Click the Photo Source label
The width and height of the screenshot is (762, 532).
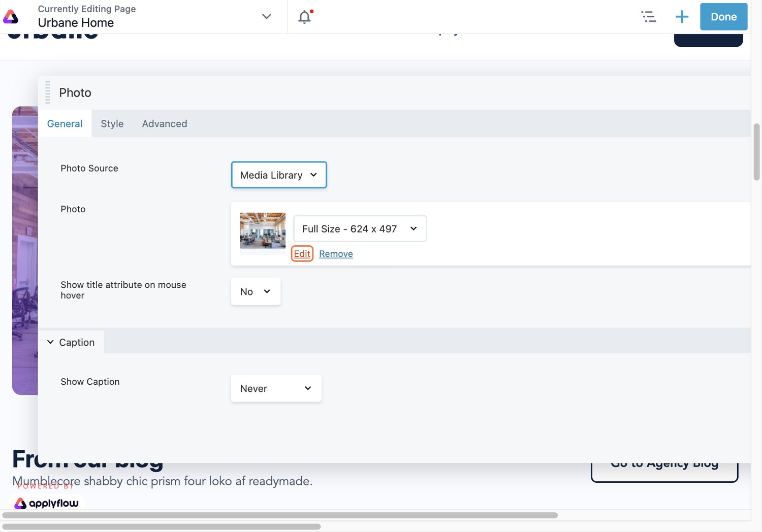[x=89, y=168]
